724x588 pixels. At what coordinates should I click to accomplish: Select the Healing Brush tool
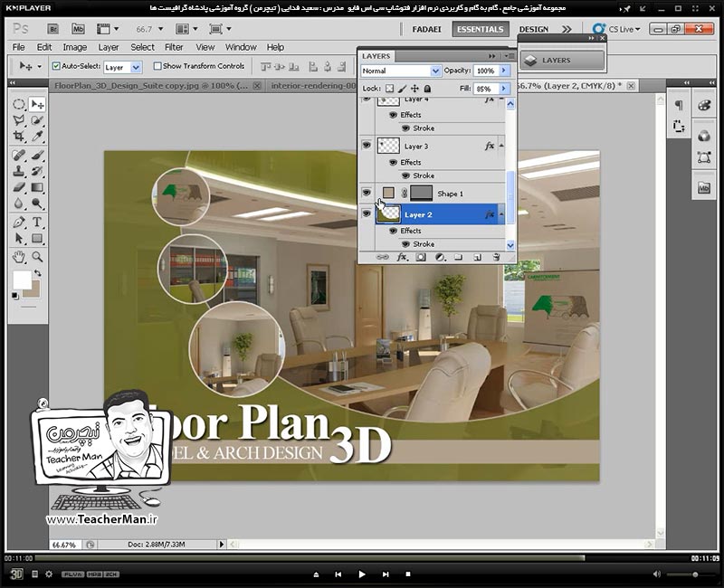19,155
